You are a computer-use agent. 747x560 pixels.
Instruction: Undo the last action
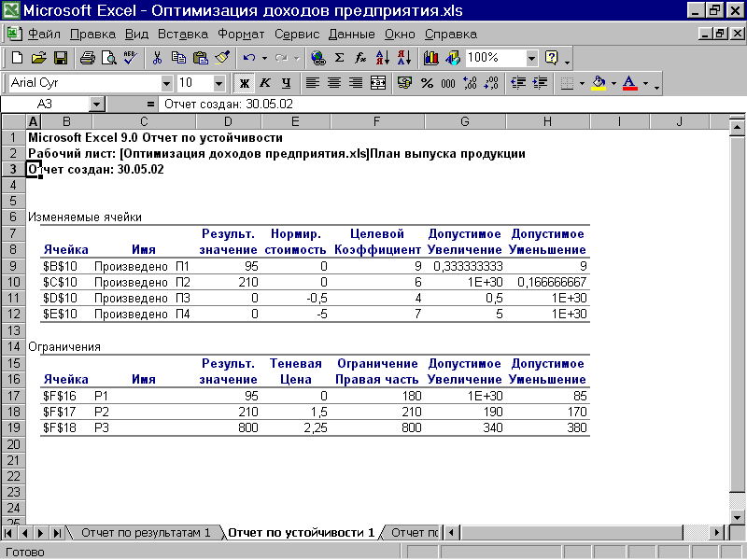249,58
